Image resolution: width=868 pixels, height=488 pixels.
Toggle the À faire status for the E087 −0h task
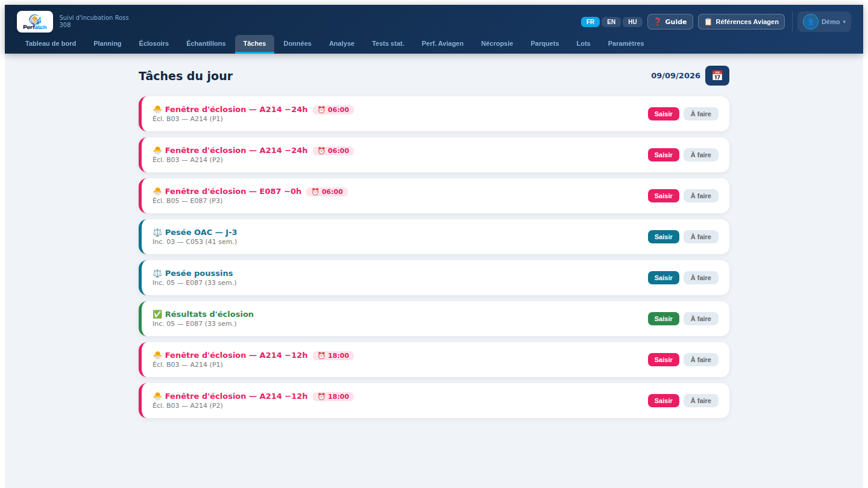pyautogui.click(x=701, y=196)
